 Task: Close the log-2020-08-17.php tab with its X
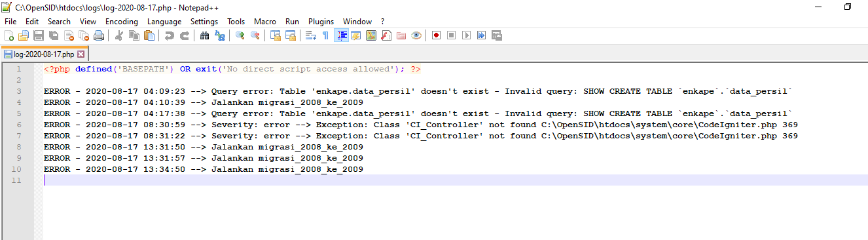point(81,54)
